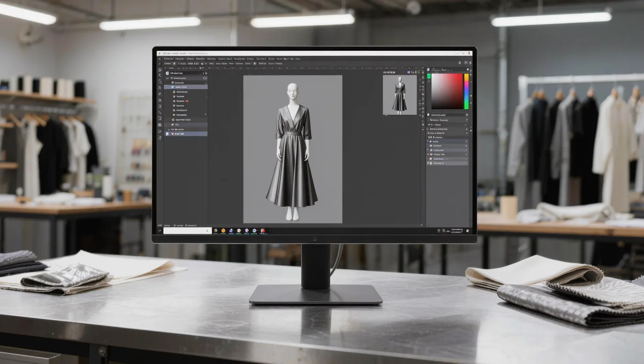
Task: Click the pinwheel icon in the options bar
Action: 254,64
